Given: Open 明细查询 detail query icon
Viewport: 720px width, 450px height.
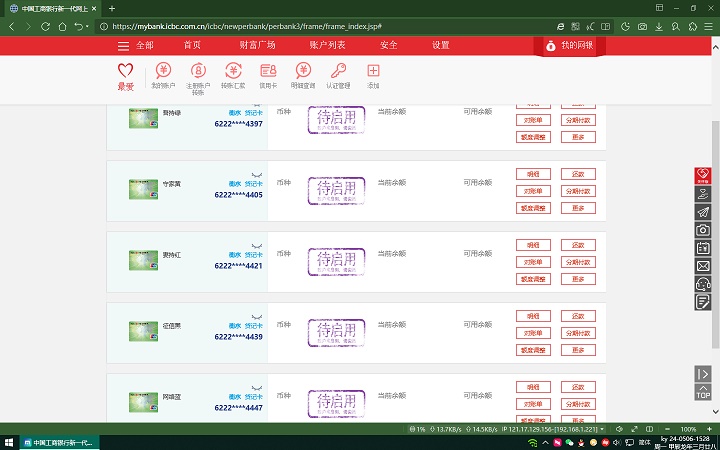Looking at the screenshot, I should (302, 75).
